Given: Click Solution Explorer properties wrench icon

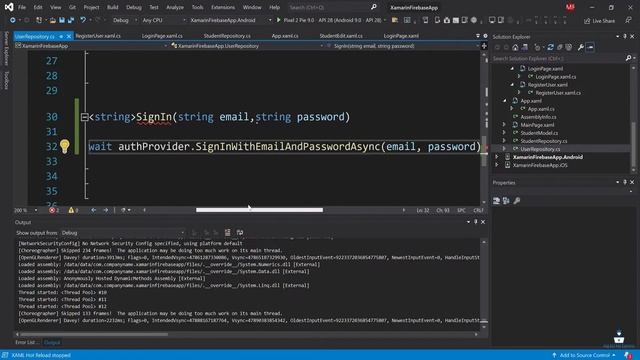Looking at the screenshot, I should (580, 47).
